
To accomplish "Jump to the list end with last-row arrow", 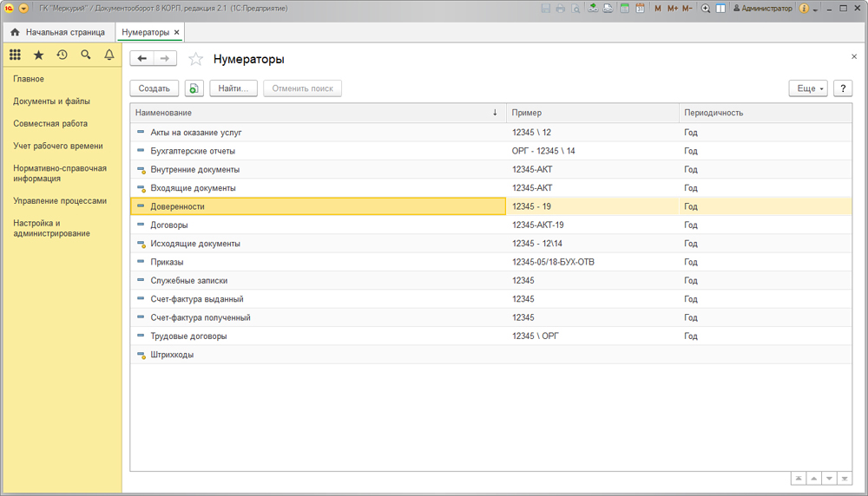I will coord(845,479).
